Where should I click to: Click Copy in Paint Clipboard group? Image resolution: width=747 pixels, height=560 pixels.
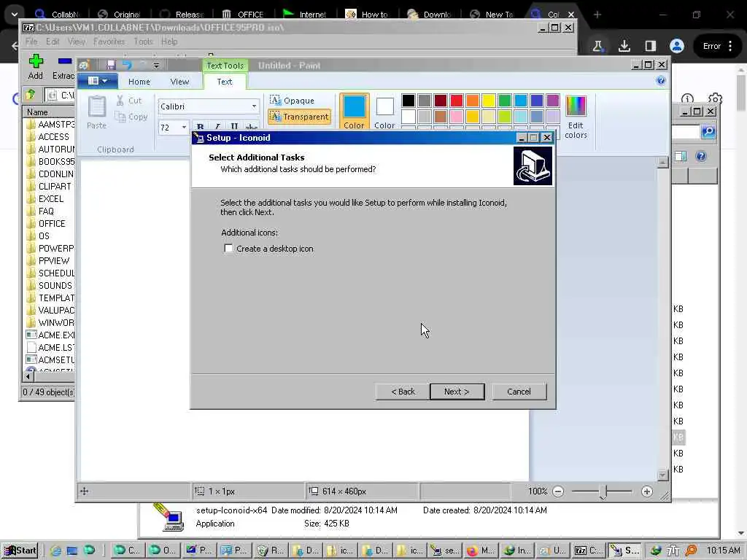131,117
